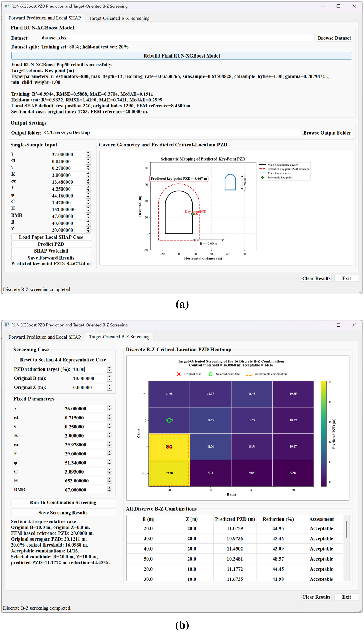Click the Output folder path field
364x632 pixels.
171,133
